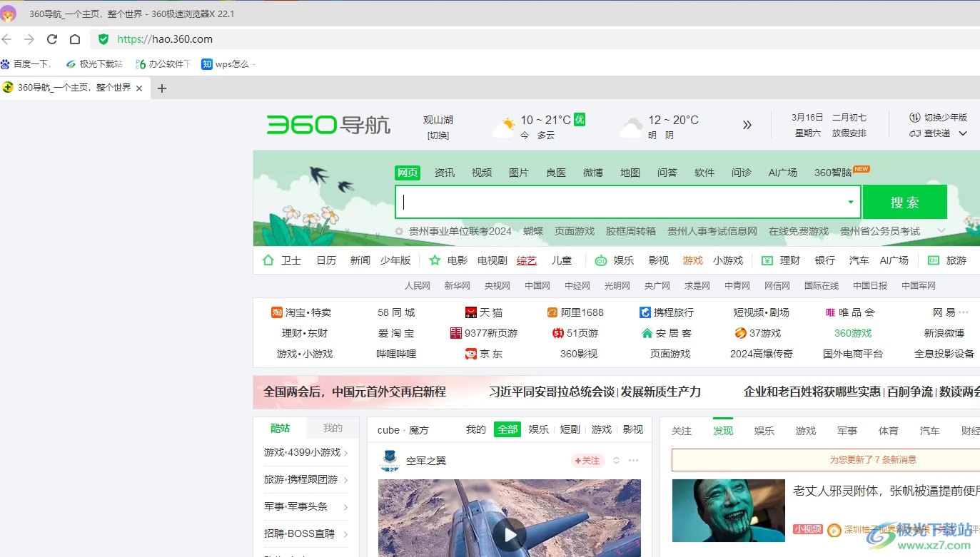Viewport: 980px width, 557px height.
Task: Click today's sunny weather icon
Action: pos(505,127)
